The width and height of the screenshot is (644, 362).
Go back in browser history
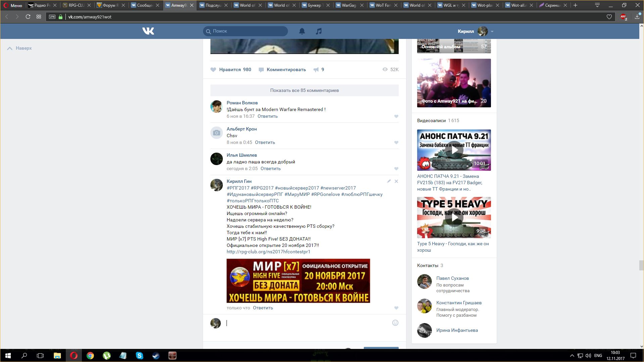(7, 17)
